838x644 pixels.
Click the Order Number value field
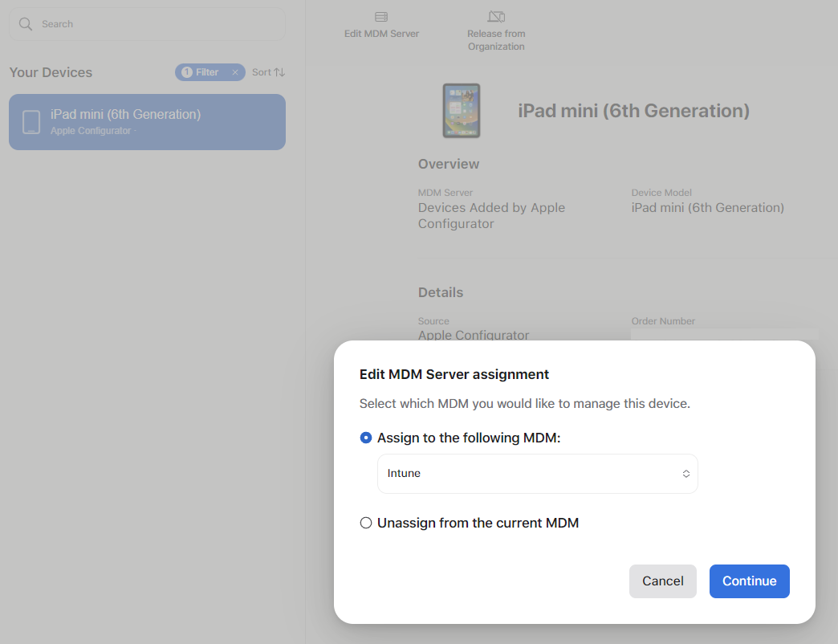pos(724,335)
